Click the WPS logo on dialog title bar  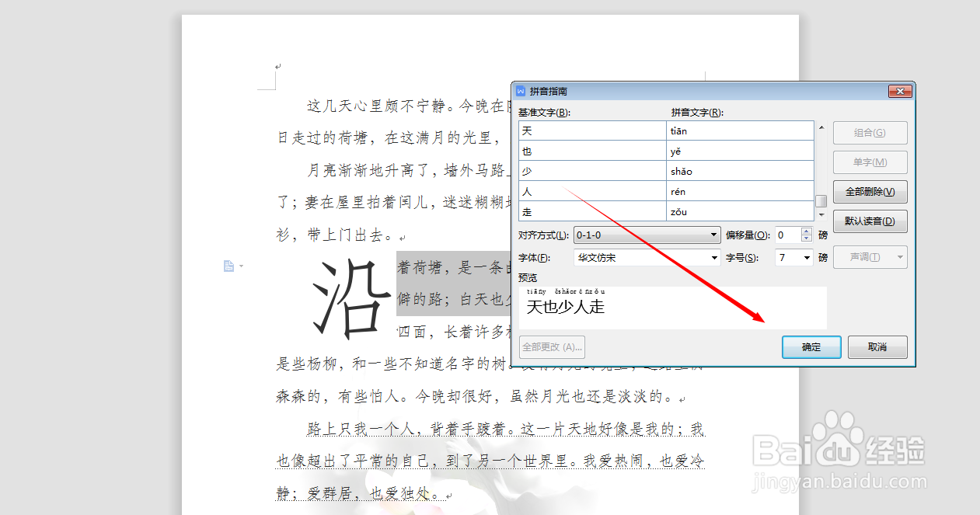519,91
